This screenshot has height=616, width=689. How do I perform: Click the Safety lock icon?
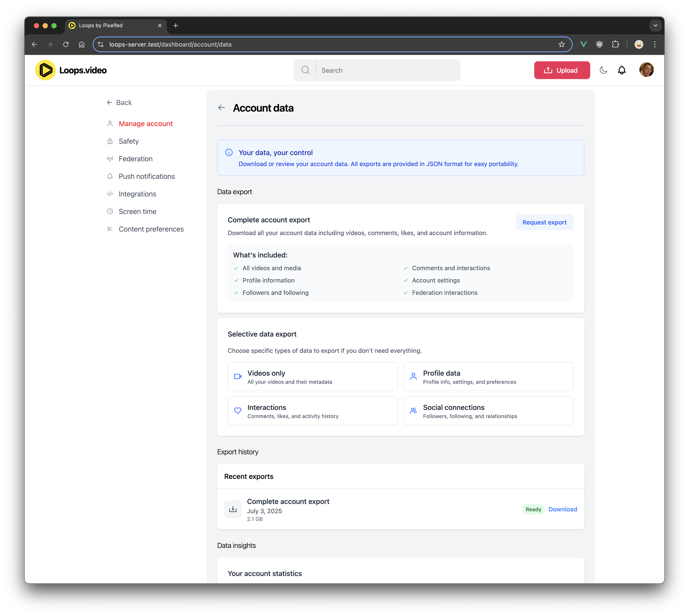pos(110,141)
